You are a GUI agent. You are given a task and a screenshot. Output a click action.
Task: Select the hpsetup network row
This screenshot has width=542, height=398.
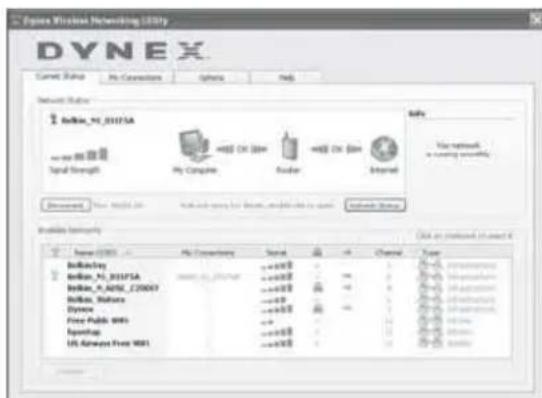click(277, 332)
